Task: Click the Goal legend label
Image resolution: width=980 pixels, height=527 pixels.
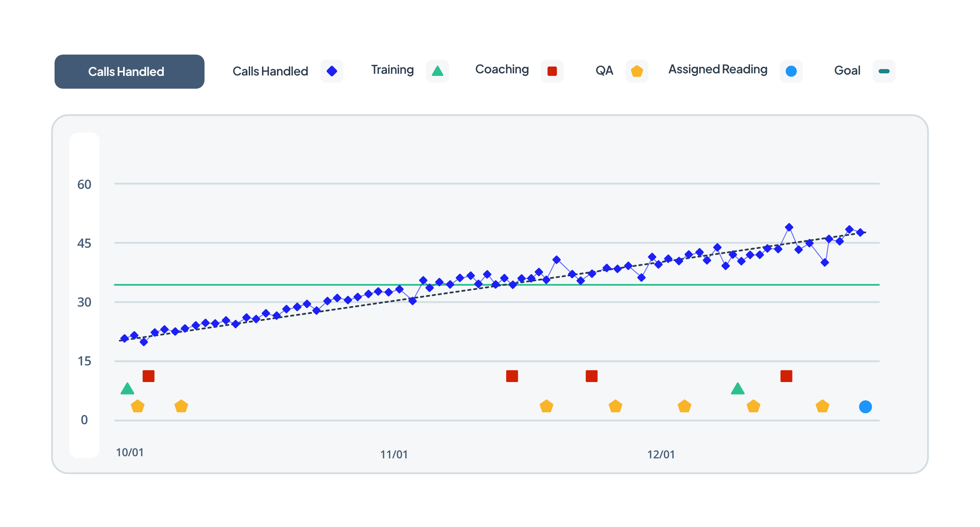Action: click(847, 70)
